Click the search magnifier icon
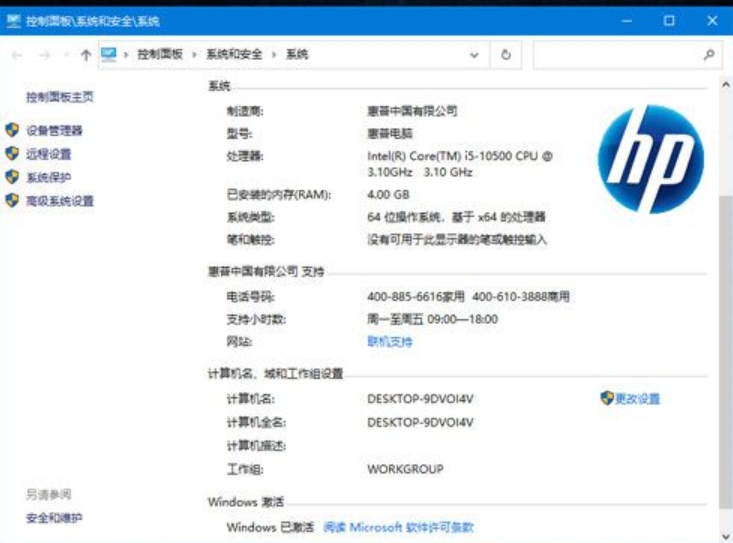Image resolution: width=733 pixels, height=543 pixels. point(709,55)
